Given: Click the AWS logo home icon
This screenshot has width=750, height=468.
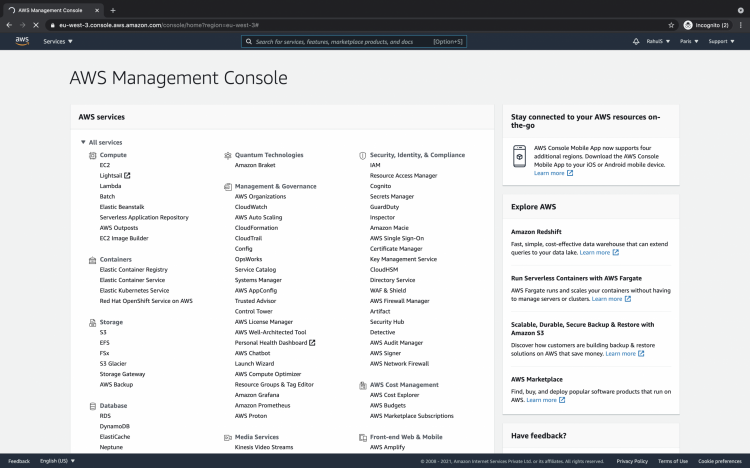Looking at the screenshot, I should pyautogui.click(x=22, y=41).
